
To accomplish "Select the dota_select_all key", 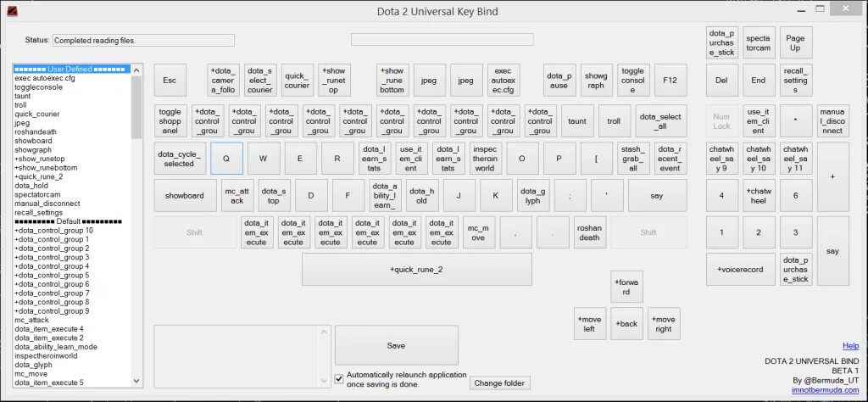I will pos(661,121).
